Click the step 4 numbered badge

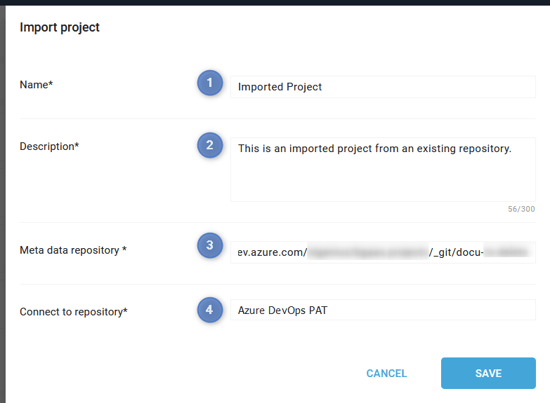pyautogui.click(x=210, y=310)
